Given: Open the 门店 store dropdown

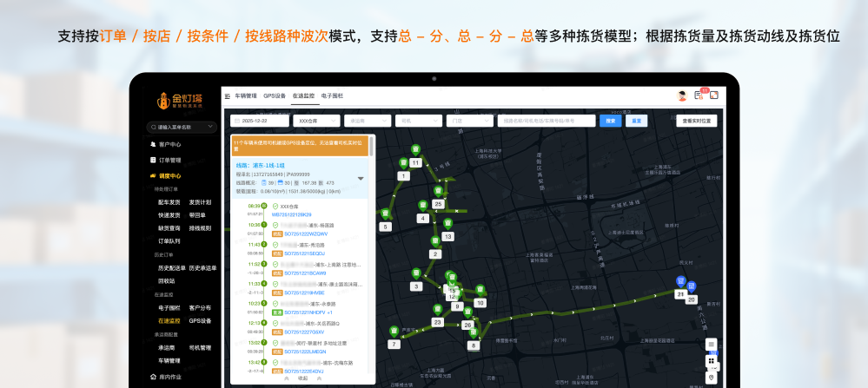Looking at the screenshot, I should click(x=467, y=121).
